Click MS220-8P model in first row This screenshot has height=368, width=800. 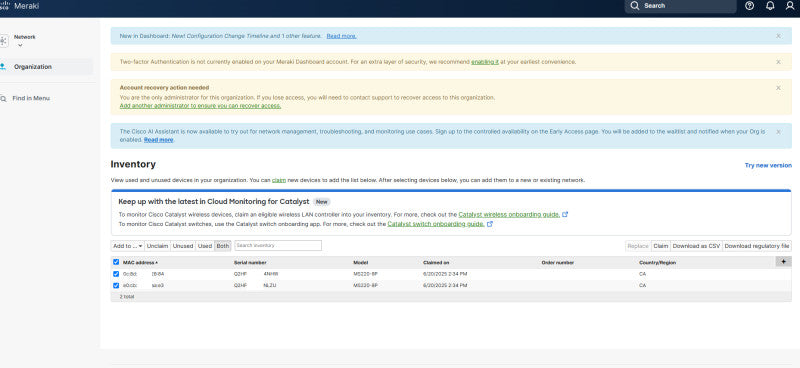[x=365, y=274]
